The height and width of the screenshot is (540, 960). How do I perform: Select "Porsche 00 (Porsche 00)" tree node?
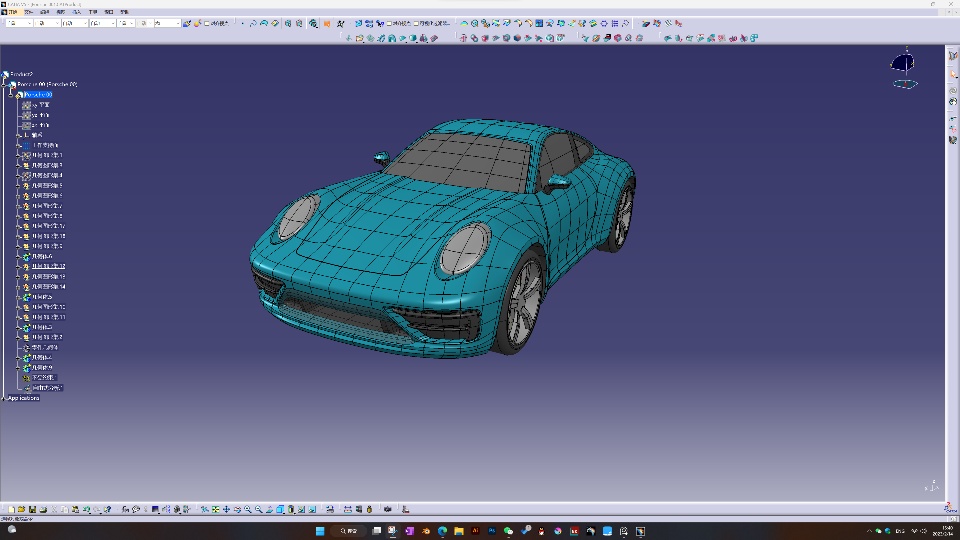tap(47, 84)
